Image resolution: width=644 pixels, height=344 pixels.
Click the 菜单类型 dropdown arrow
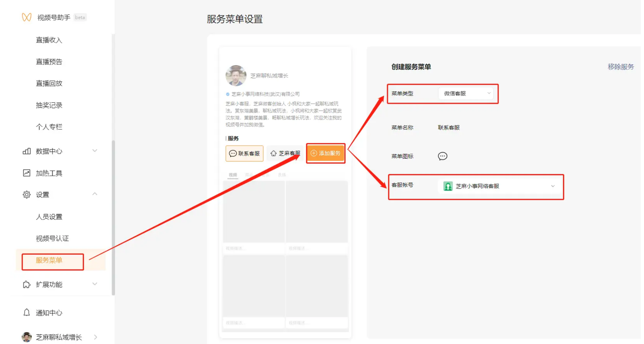489,93
